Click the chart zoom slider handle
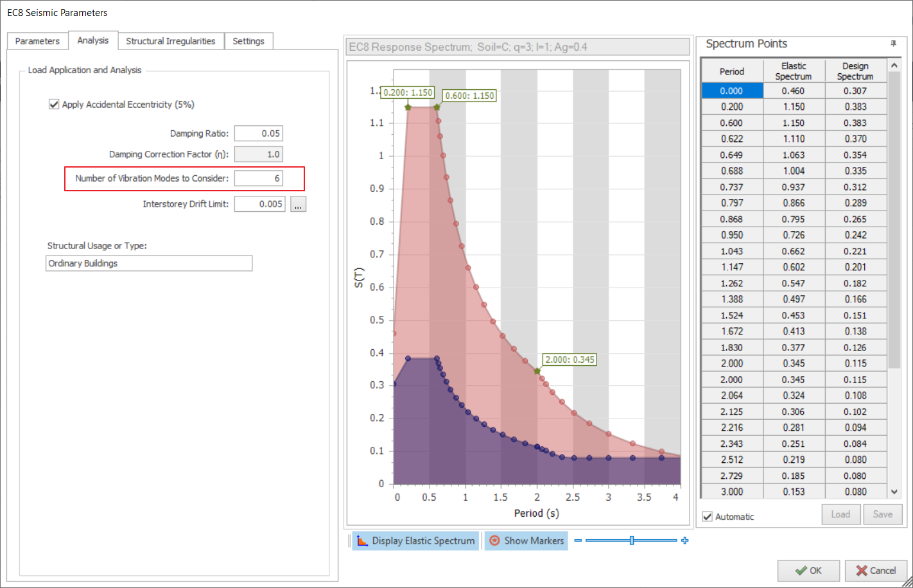 632,540
